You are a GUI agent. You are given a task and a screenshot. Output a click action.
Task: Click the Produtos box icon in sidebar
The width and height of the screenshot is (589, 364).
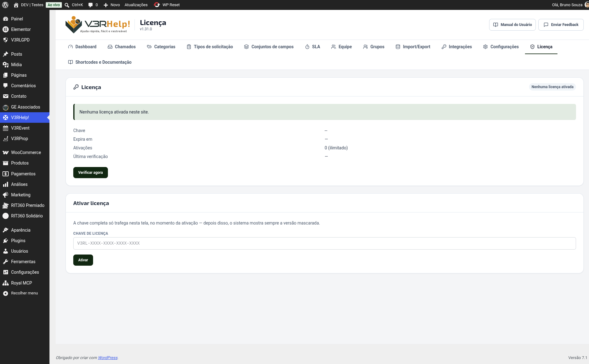click(x=6, y=163)
